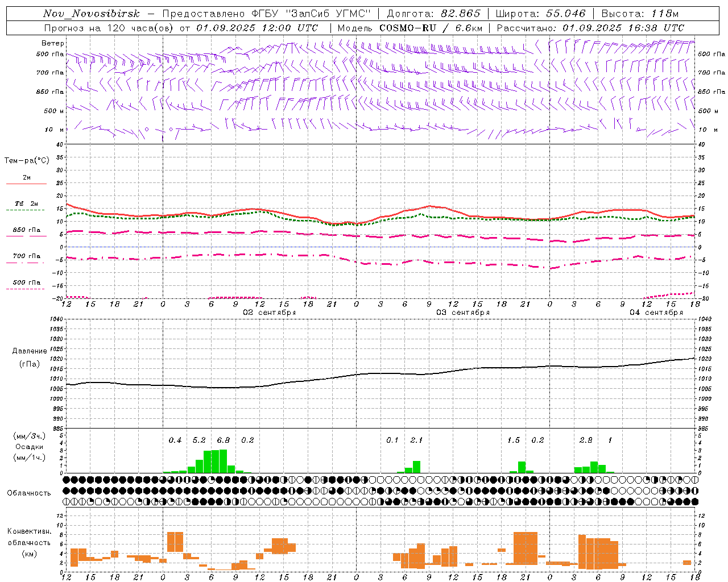This screenshot has height=582, width=728.
Task: Click the dashed line sample under Td 2м legend
Action: (26, 210)
